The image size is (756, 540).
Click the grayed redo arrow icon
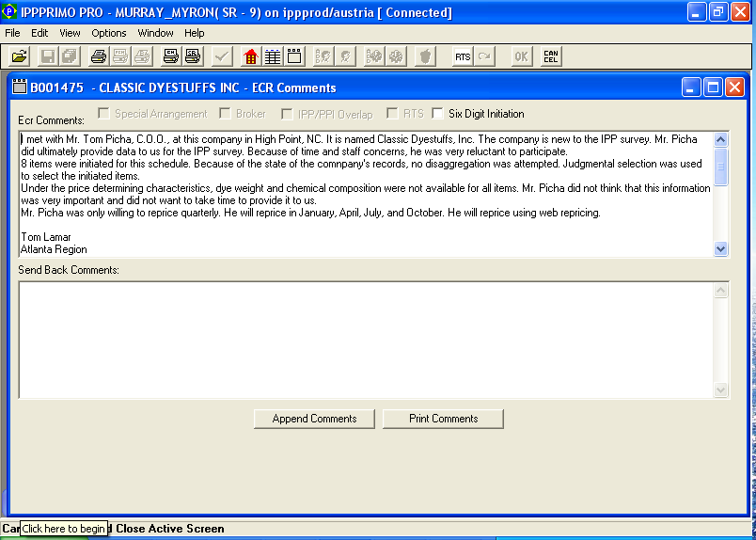tap(484, 56)
